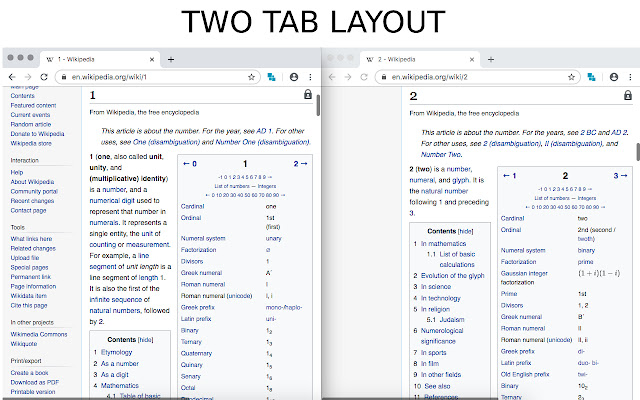Open 'Numerological significance' contents entry
The image size is (640, 400).
click(442, 336)
